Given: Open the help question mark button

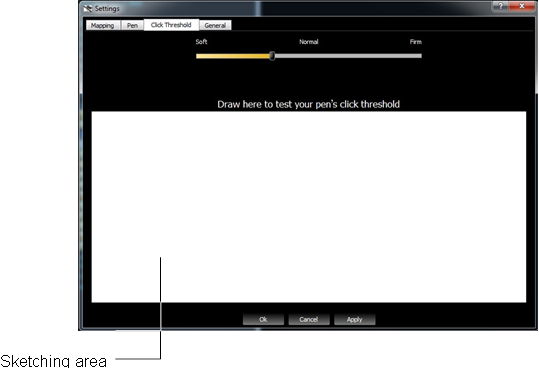Looking at the screenshot, I should pos(500,6).
